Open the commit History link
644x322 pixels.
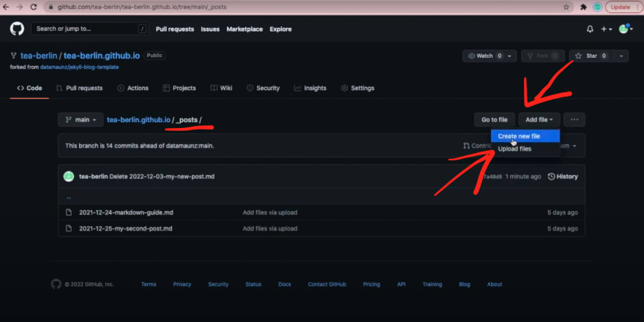coord(563,176)
